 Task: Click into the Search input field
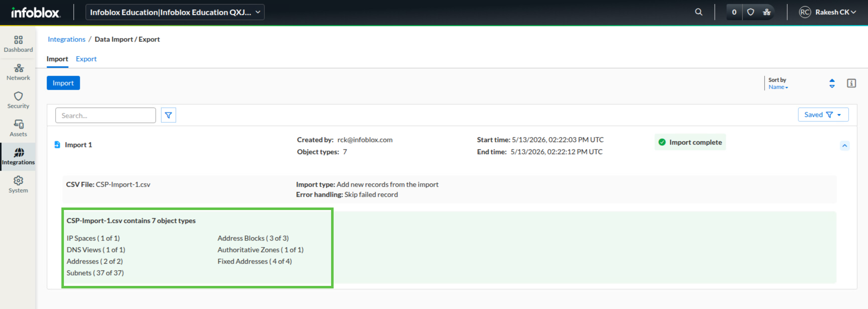(105, 115)
